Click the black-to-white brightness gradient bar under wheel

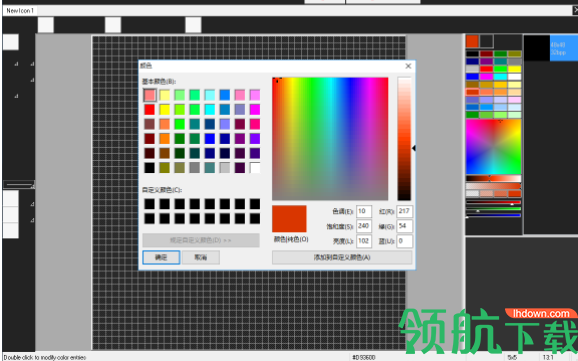click(493, 178)
